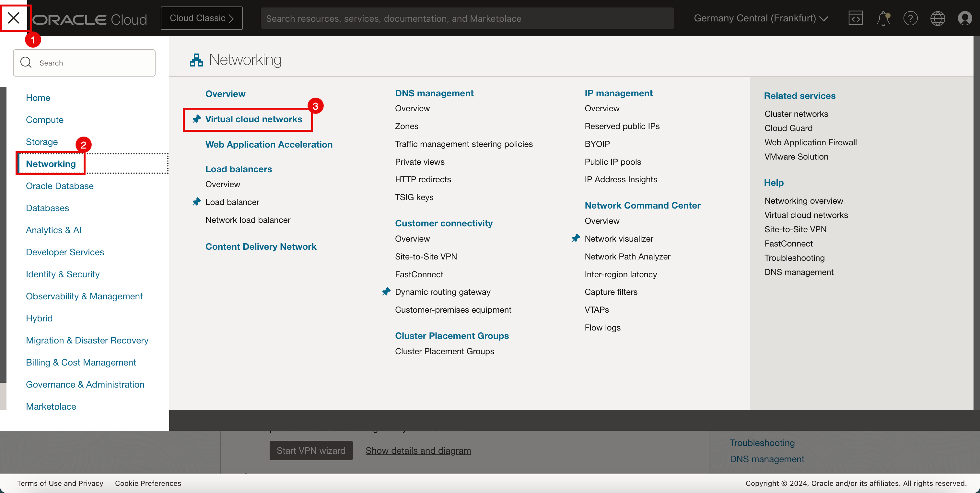
Task: Select Observability & Management menu item
Action: [x=84, y=296]
